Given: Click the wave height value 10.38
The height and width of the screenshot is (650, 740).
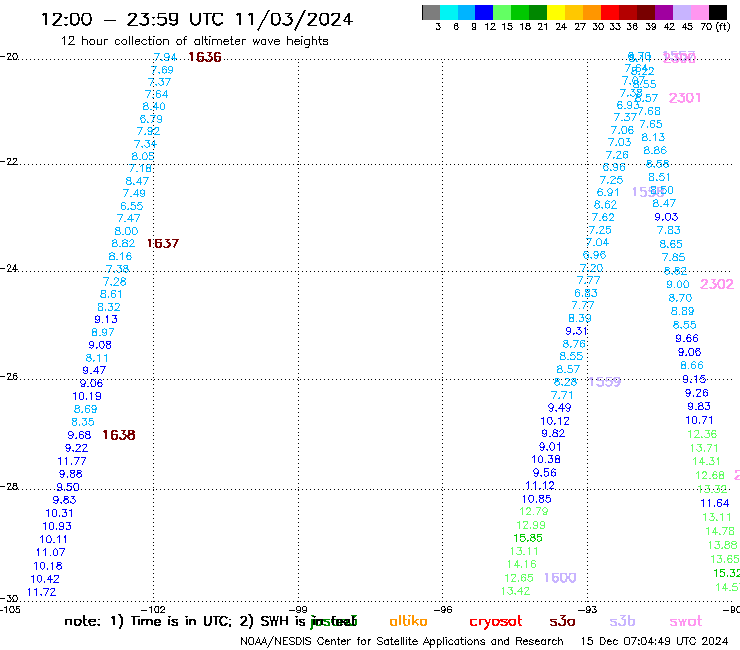Looking at the screenshot, I should click(x=546, y=459).
